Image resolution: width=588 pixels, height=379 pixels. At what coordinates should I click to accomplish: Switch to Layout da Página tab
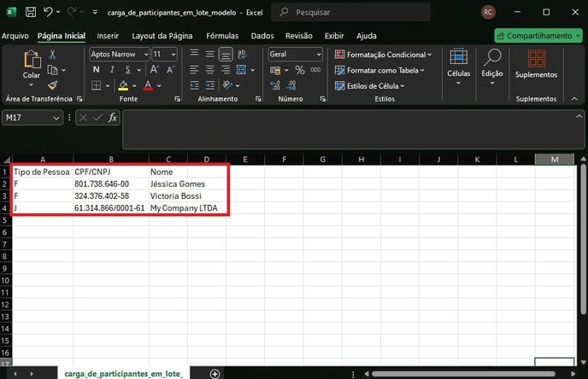click(x=162, y=36)
